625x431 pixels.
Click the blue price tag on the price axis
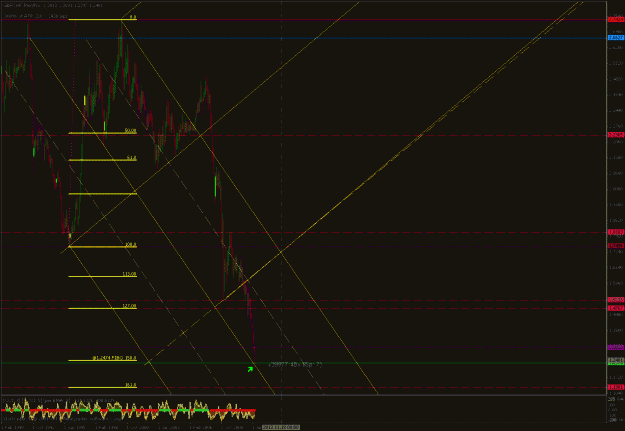tap(615, 38)
